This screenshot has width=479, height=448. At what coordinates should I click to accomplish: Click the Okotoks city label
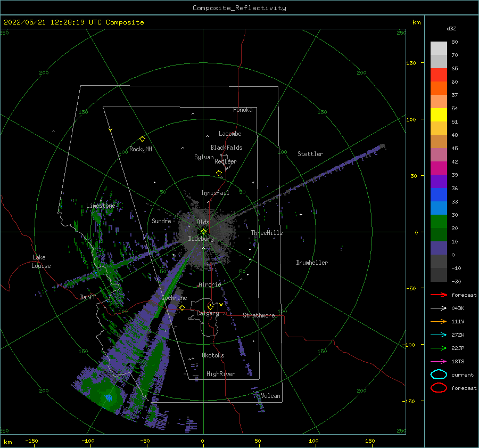pyautogui.click(x=213, y=355)
